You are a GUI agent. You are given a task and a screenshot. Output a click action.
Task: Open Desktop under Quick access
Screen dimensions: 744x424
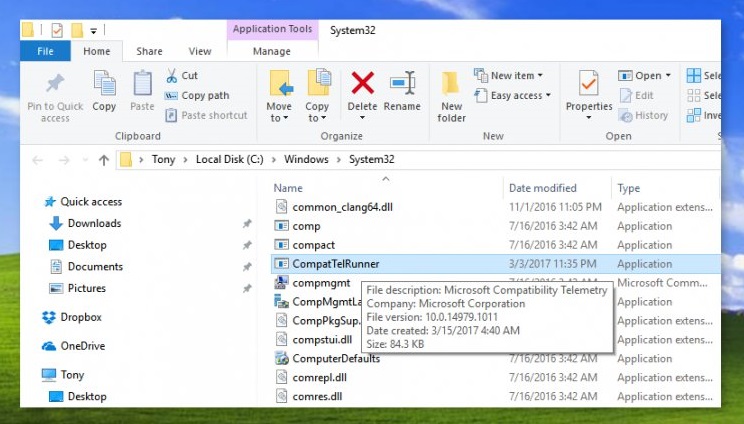coord(87,245)
